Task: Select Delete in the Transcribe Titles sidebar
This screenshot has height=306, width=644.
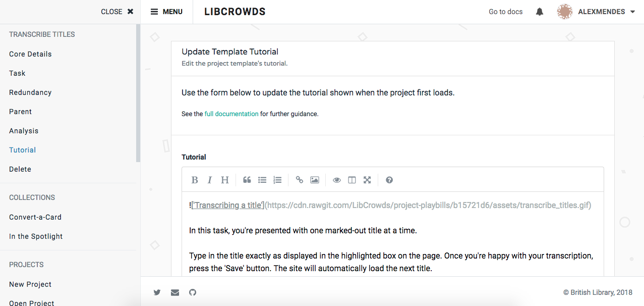Action: [x=20, y=169]
